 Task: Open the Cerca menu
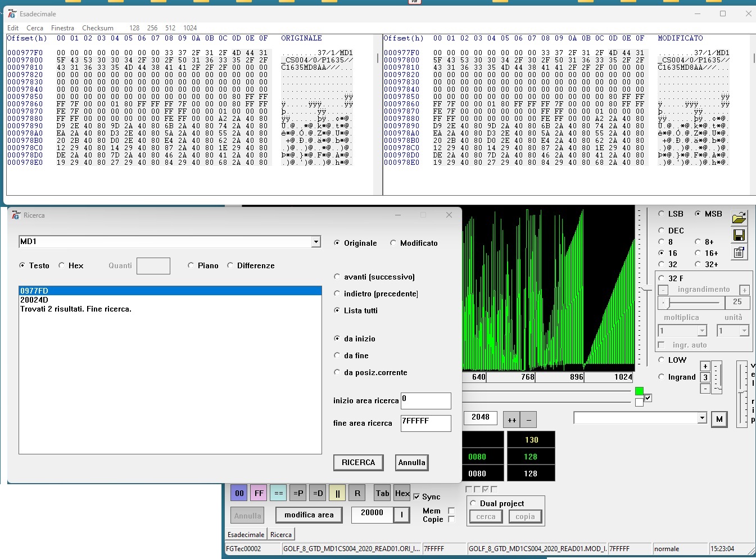[35, 28]
